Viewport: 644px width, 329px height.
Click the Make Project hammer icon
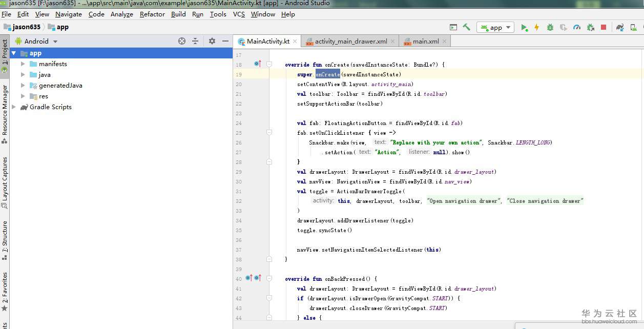click(x=467, y=27)
